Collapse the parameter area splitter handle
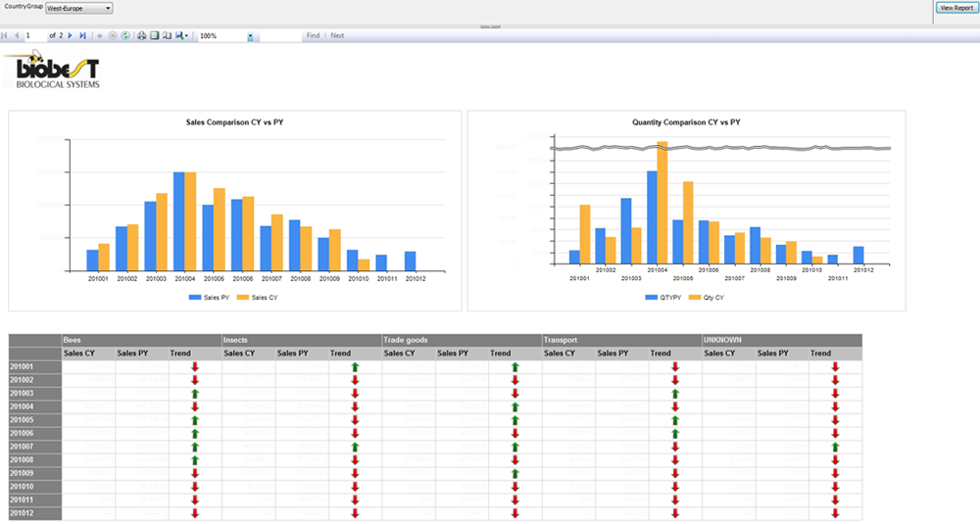Screen dimensions: 980x524 [x=490, y=26]
